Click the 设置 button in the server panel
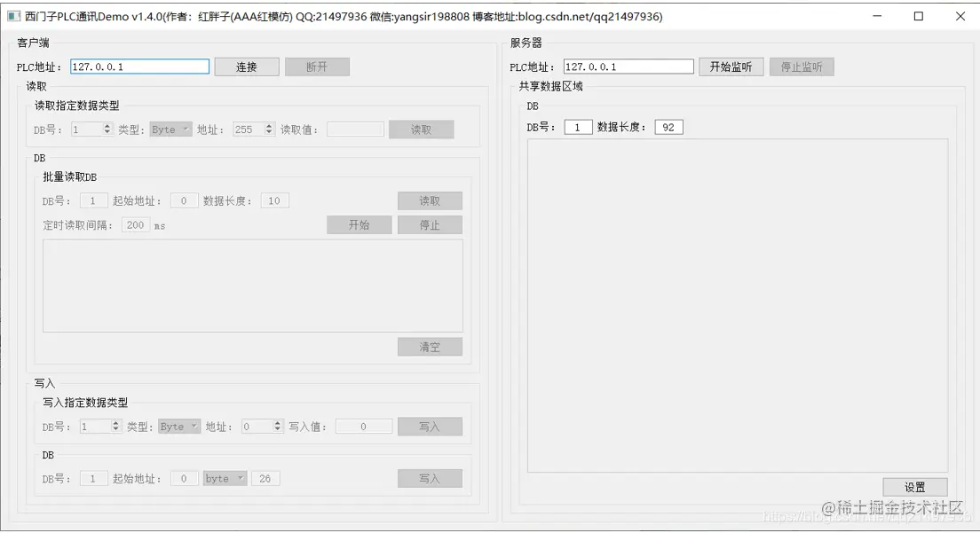Viewport: 980px width, 533px height. tap(914, 486)
